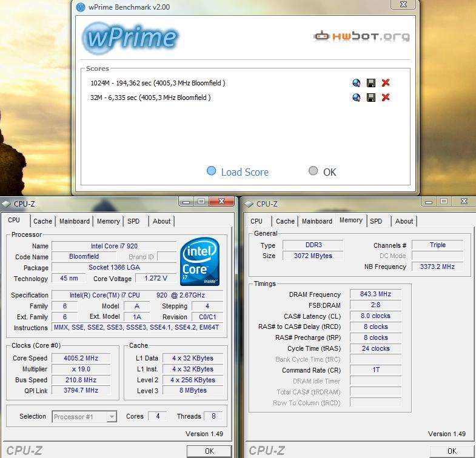Click the memory Type field showing DDR3
476x458 pixels.
[x=313, y=245]
